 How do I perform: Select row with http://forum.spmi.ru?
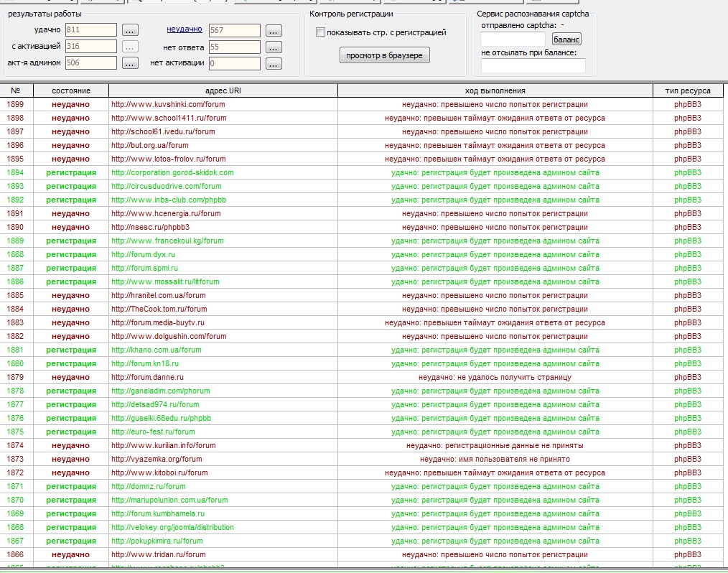click(x=362, y=268)
